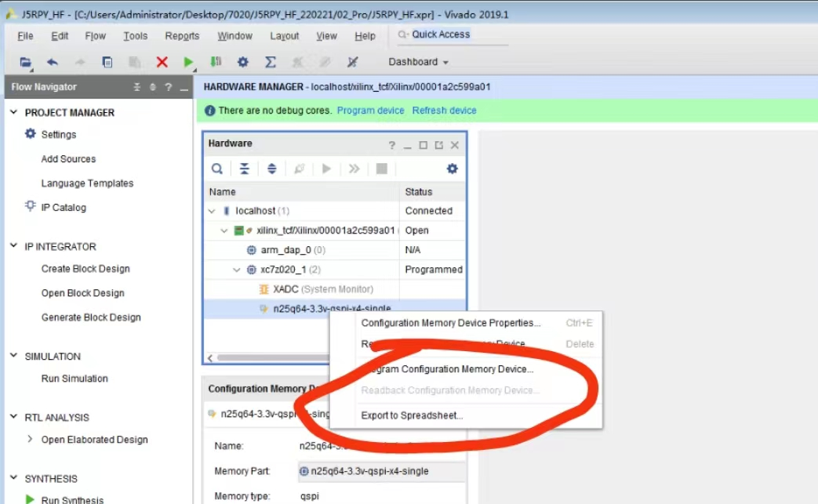Open the Reports menu

coord(182,36)
